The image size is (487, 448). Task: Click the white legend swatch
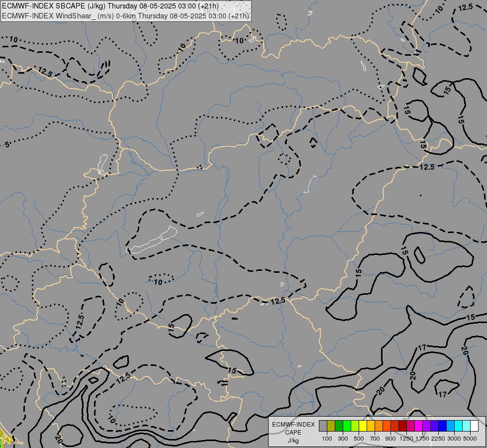coord(475,426)
